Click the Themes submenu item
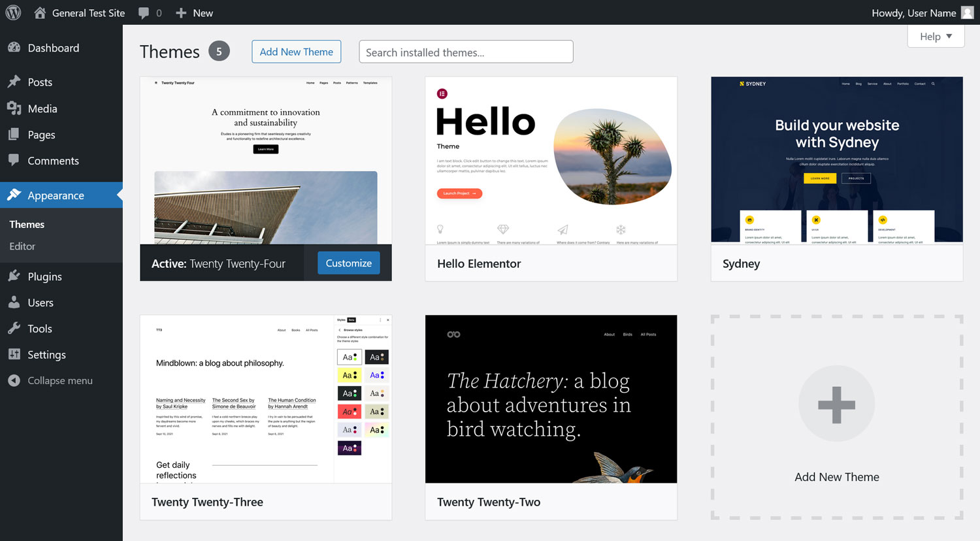This screenshot has width=980, height=541. point(26,224)
